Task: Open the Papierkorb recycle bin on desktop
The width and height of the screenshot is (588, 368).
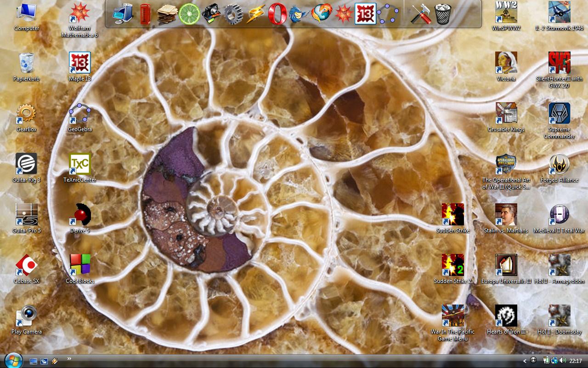Action: point(27,67)
